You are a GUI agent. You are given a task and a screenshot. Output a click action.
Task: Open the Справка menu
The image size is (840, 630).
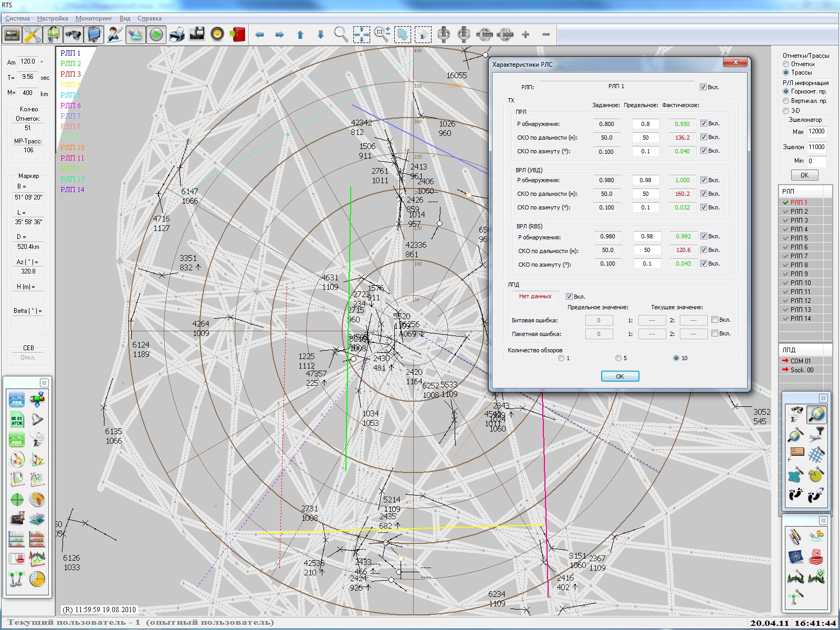150,18
